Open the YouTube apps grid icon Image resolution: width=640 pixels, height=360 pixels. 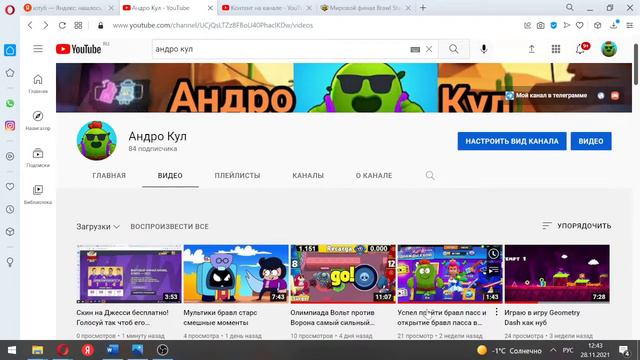tap(556, 49)
